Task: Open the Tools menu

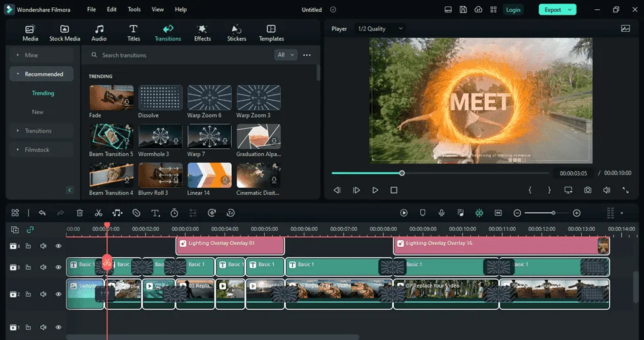Action: click(x=134, y=9)
